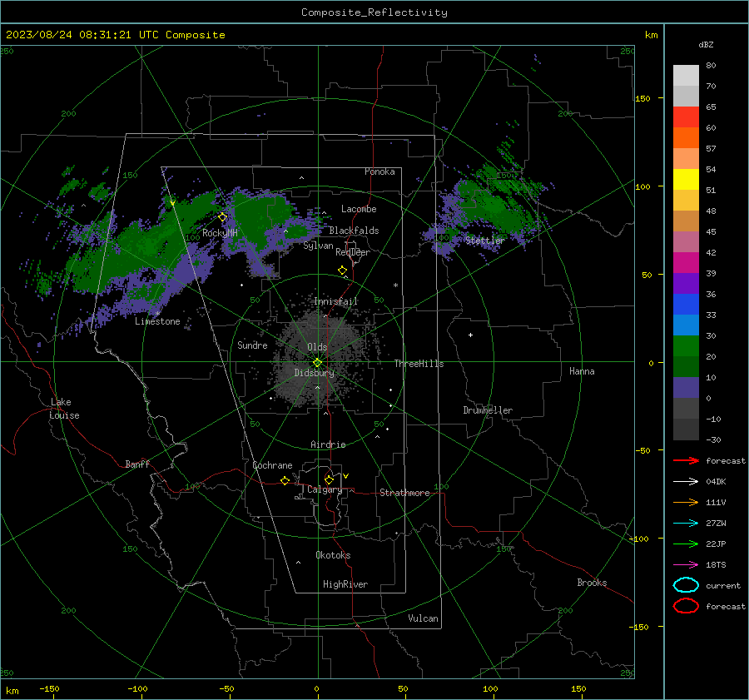The width and height of the screenshot is (749, 700).
Task: Click the yellow diamond marker near Cochrane
Action: point(285,481)
